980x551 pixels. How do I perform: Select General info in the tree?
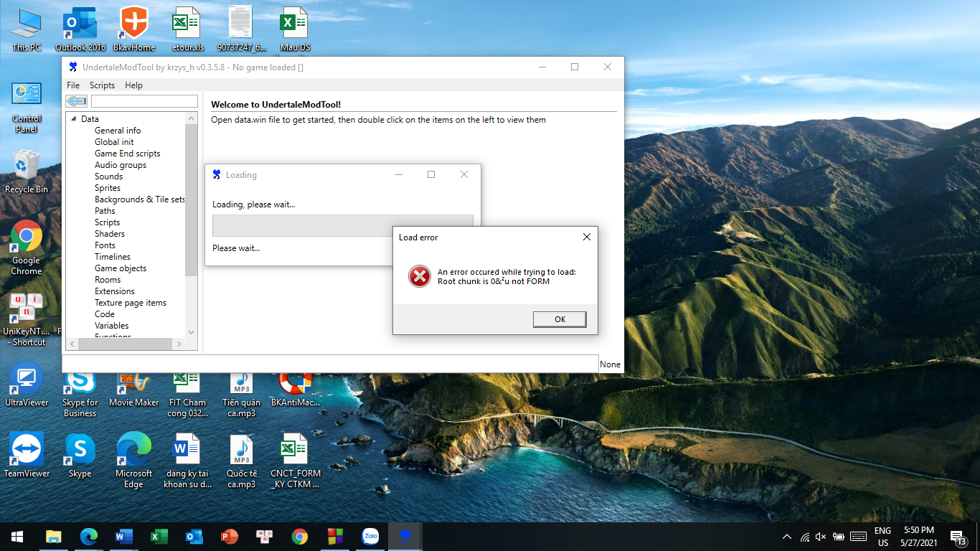(x=118, y=131)
